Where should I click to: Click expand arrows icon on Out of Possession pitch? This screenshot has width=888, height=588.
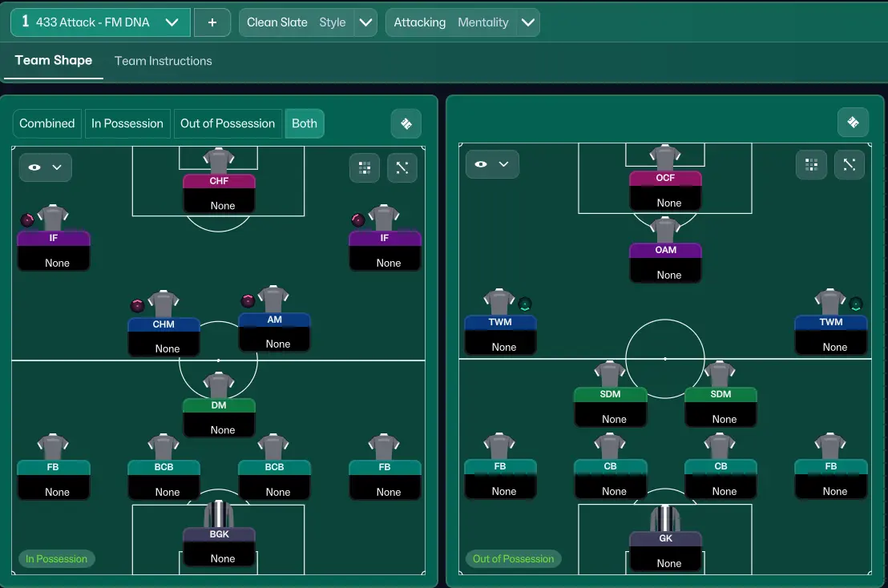(850, 165)
